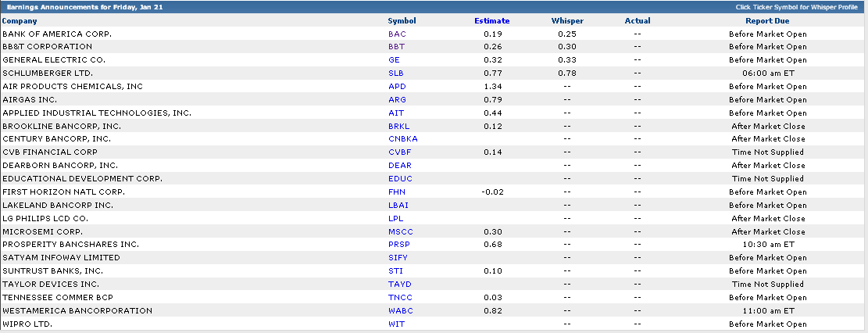Click Air Products estimate value 1.34
This screenshot has height=333, width=868.
tap(493, 87)
